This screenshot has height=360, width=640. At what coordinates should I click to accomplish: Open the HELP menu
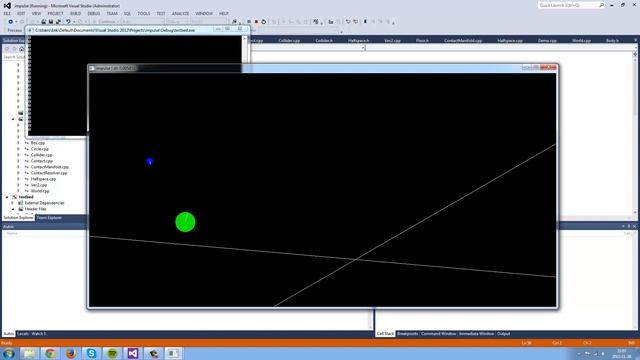coord(224,13)
